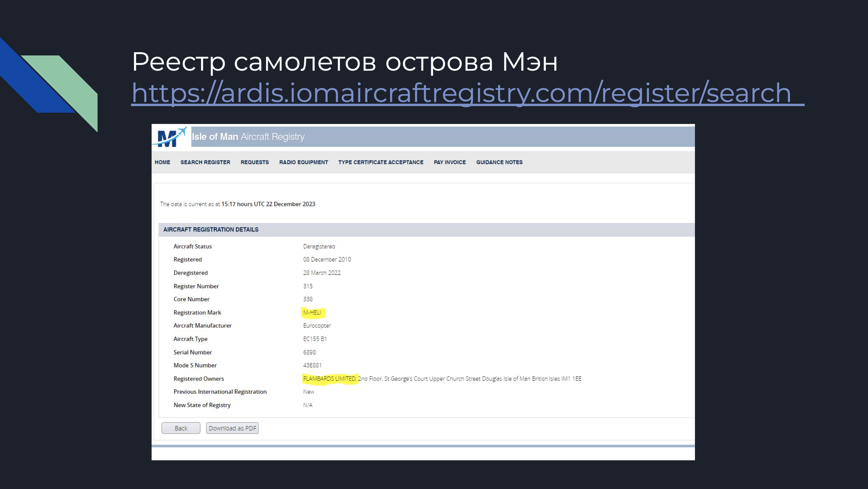Viewport: 868px width, 489px height.
Task: Click the 'Register Number' label
Action: tap(196, 286)
